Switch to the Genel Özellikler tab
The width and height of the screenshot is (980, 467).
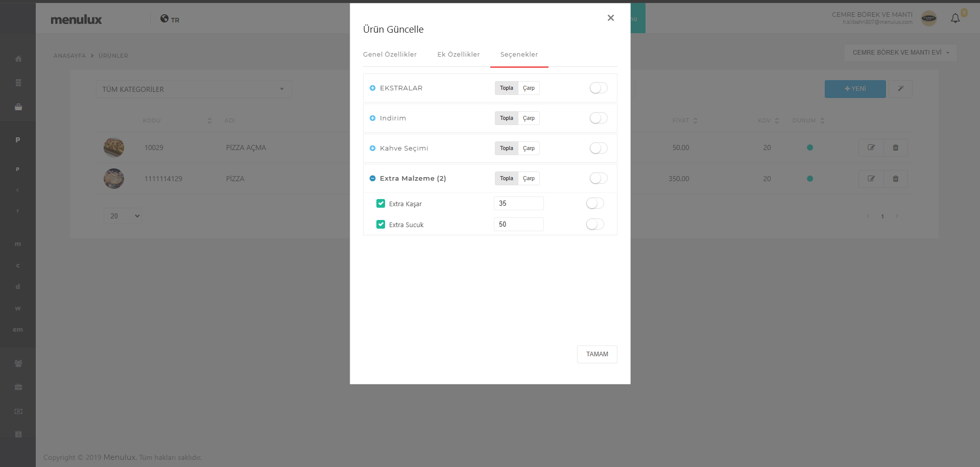[x=390, y=55]
